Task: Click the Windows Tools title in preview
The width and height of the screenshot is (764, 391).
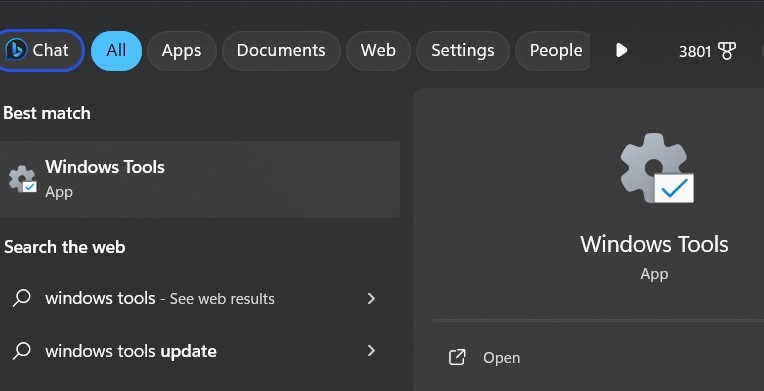Action: 654,244
